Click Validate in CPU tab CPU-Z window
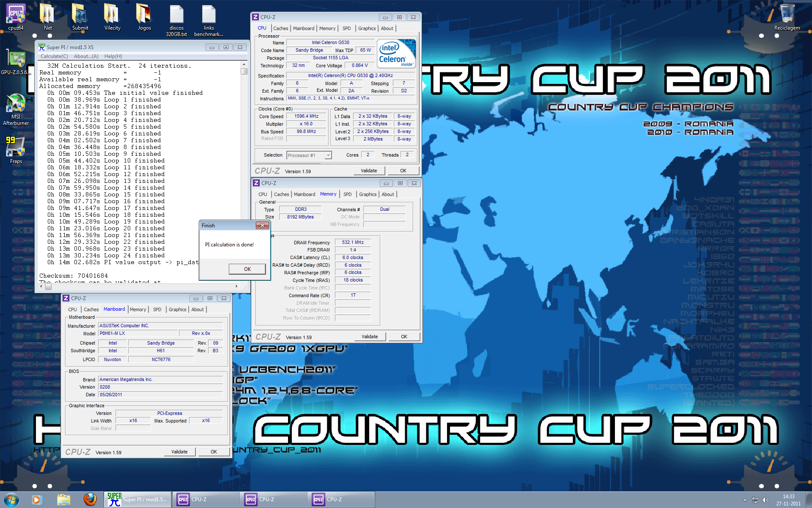Image resolution: width=812 pixels, height=508 pixels. coord(369,171)
